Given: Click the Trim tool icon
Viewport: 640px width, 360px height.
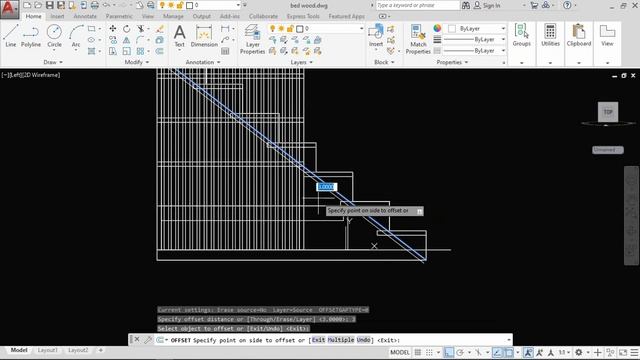Looking at the screenshot, I should [x=140, y=29].
